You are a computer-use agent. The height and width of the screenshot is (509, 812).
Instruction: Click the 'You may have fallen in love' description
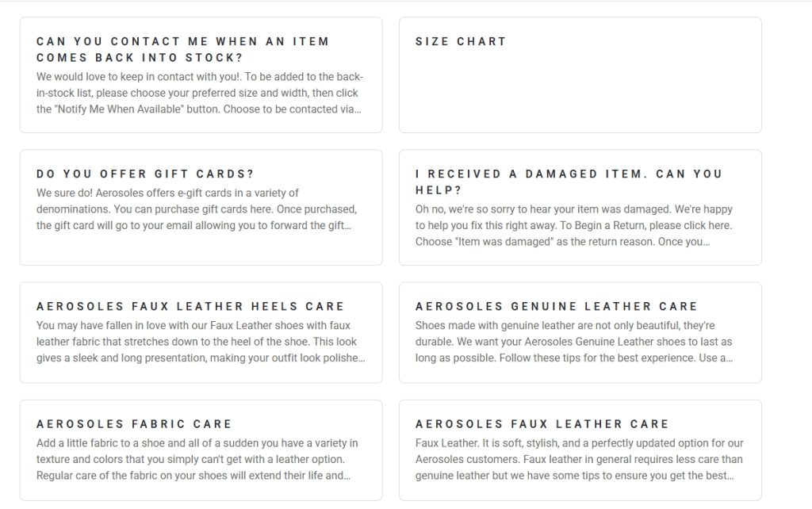(x=201, y=342)
